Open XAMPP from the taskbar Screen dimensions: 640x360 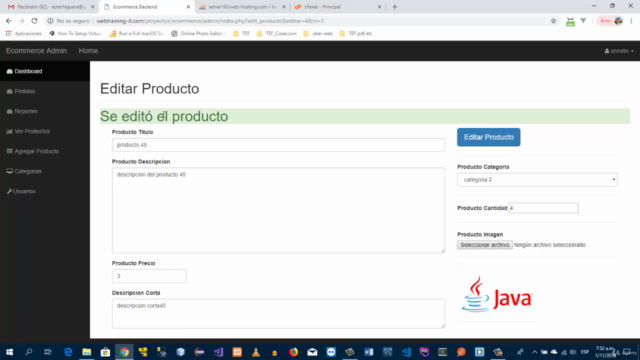click(237, 352)
